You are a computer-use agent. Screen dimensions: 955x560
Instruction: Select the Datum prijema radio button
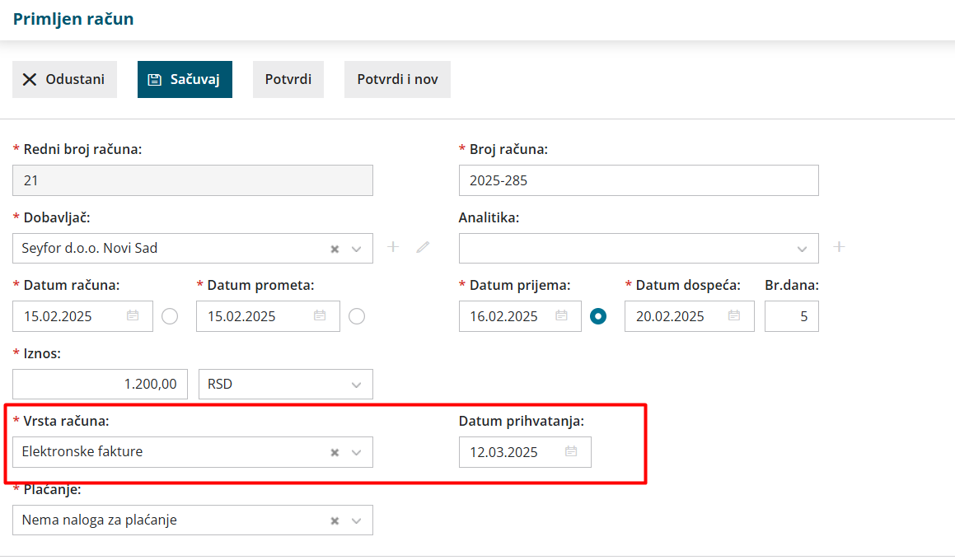[598, 316]
